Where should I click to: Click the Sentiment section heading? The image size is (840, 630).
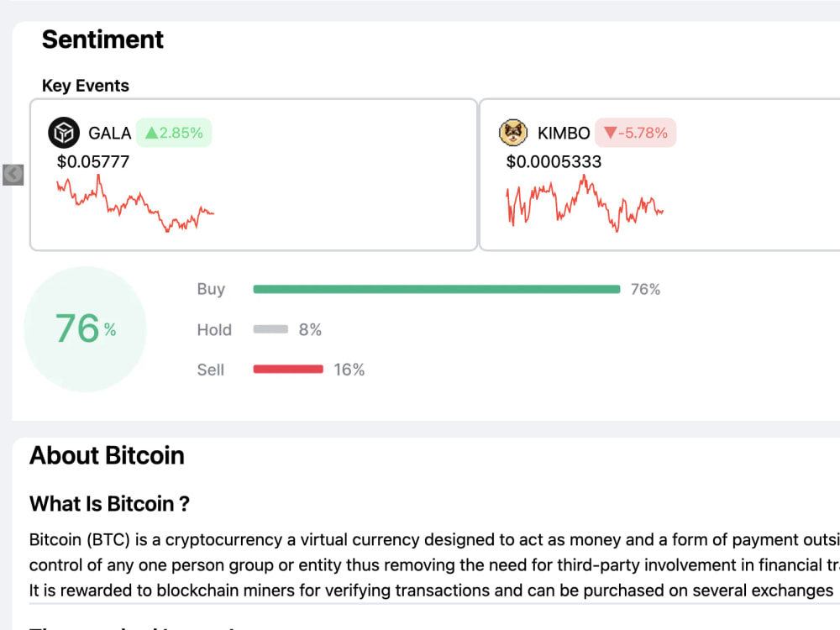pyautogui.click(x=102, y=39)
